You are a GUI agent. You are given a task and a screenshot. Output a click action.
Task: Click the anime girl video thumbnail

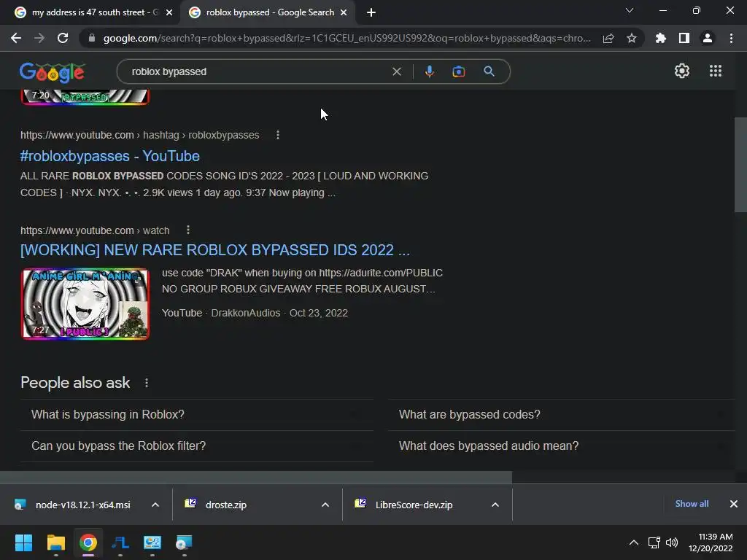click(85, 304)
